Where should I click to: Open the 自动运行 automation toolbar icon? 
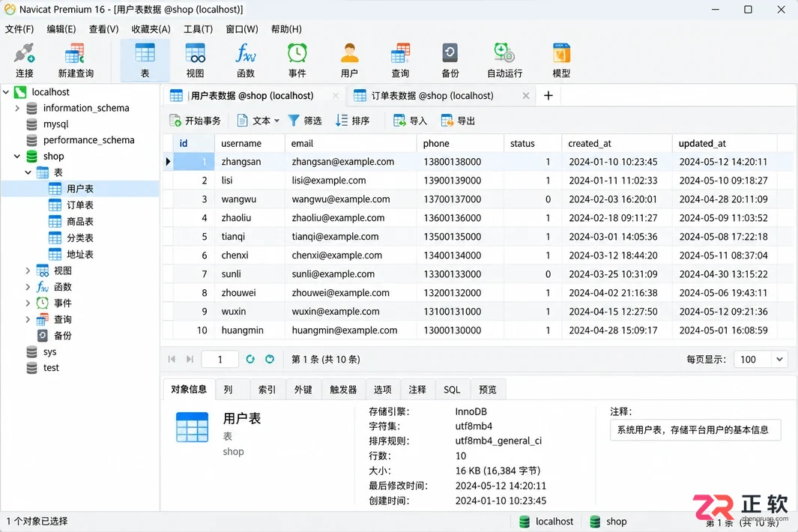[x=505, y=60]
